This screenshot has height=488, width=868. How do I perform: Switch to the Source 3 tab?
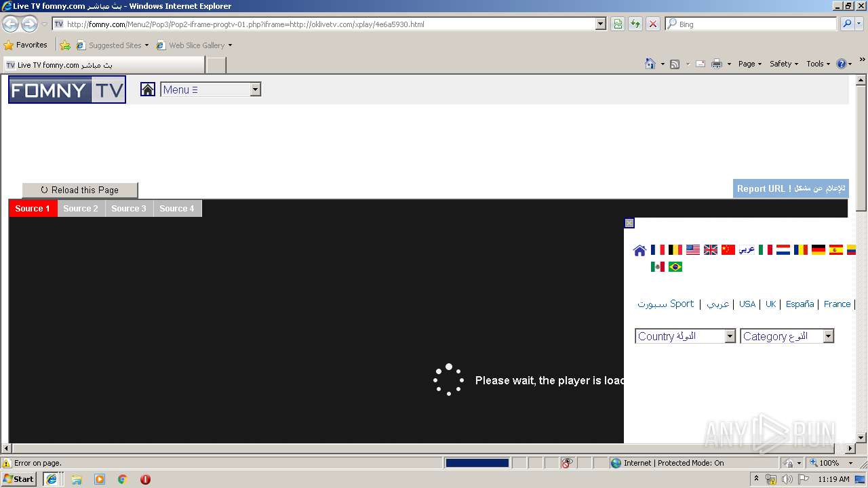(129, 209)
